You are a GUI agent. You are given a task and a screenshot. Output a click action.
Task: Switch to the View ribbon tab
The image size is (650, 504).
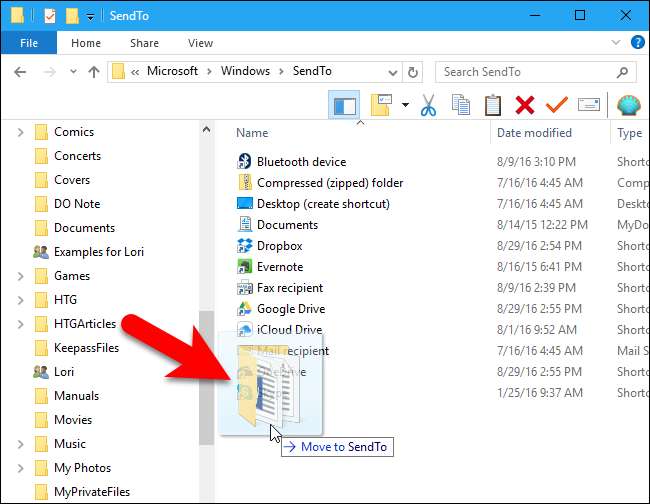(200, 43)
